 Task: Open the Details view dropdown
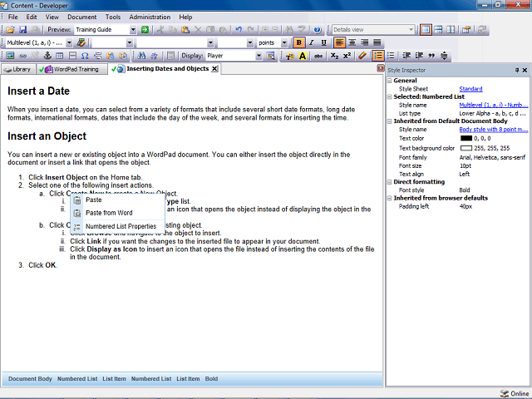coord(411,30)
